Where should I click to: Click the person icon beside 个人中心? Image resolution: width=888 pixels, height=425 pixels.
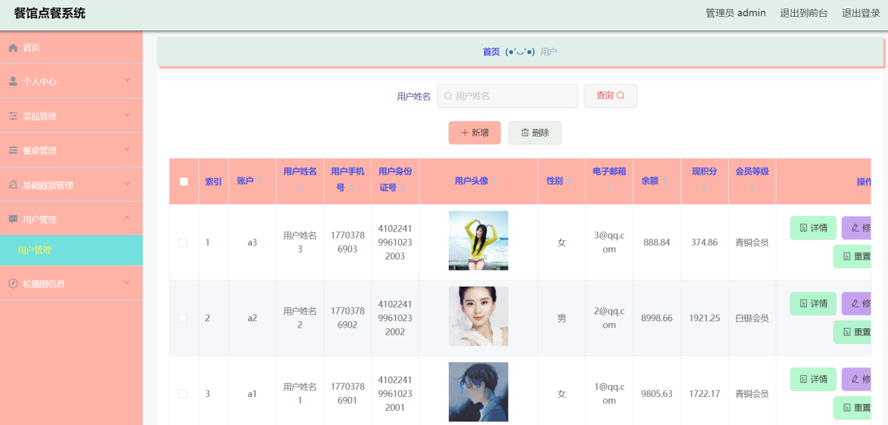click(x=13, y=82)
